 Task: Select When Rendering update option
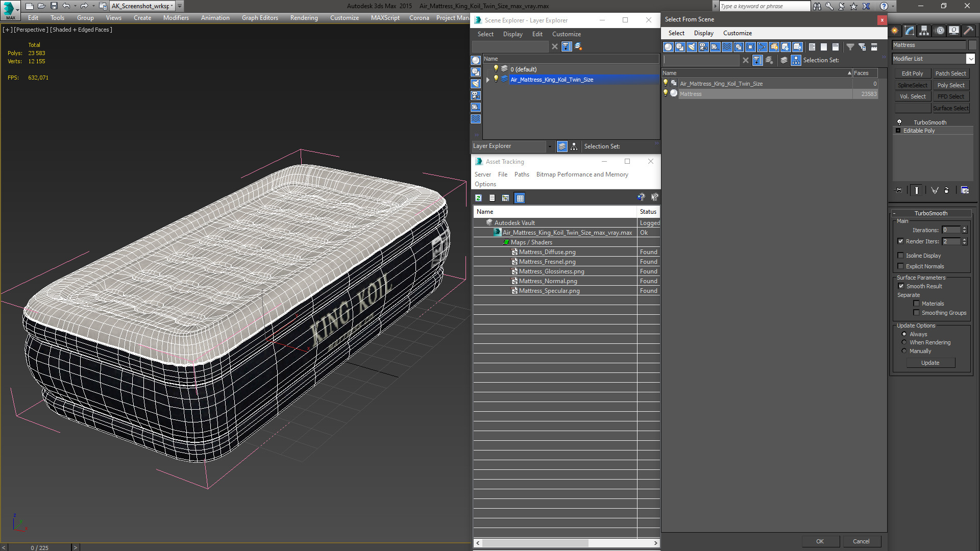(x=904, y=342)
